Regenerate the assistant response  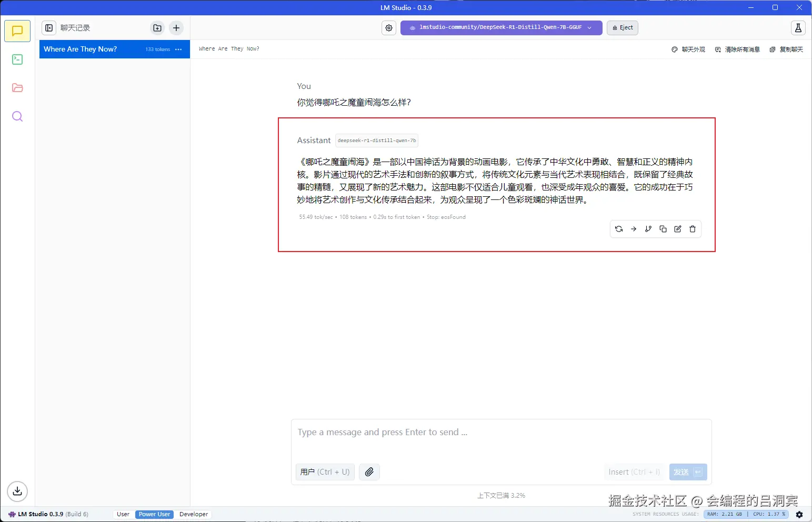point(618,229)
